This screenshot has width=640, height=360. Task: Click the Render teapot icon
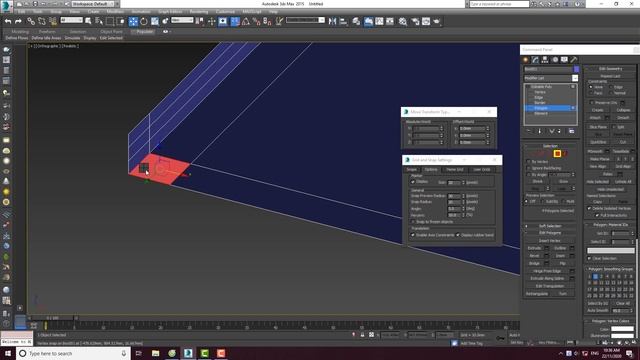pos(437,21)
